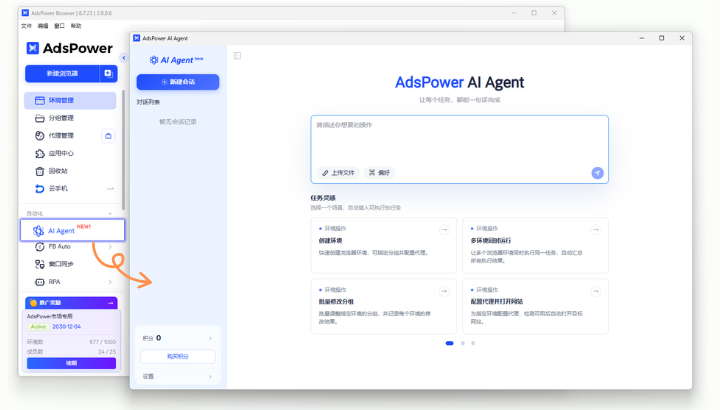The image size is (720, 410).
Task: Click the 577 / 1000 value
Action: [x=102, y=342]
